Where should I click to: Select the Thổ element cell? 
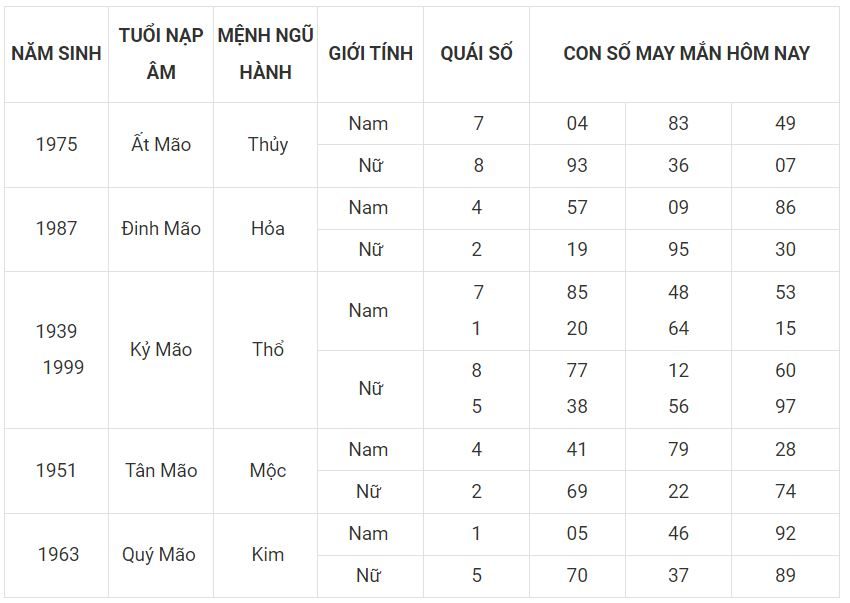[268, 350]
